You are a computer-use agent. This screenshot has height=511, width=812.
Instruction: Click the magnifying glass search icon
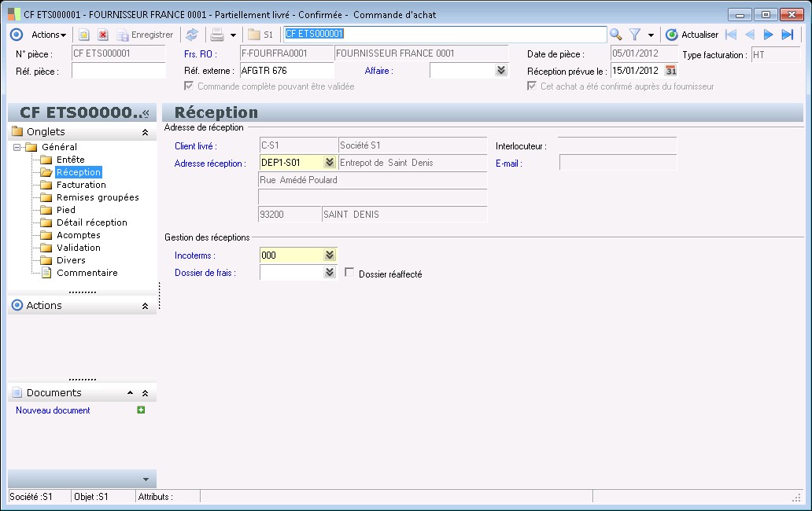click(x=615, y=35)
